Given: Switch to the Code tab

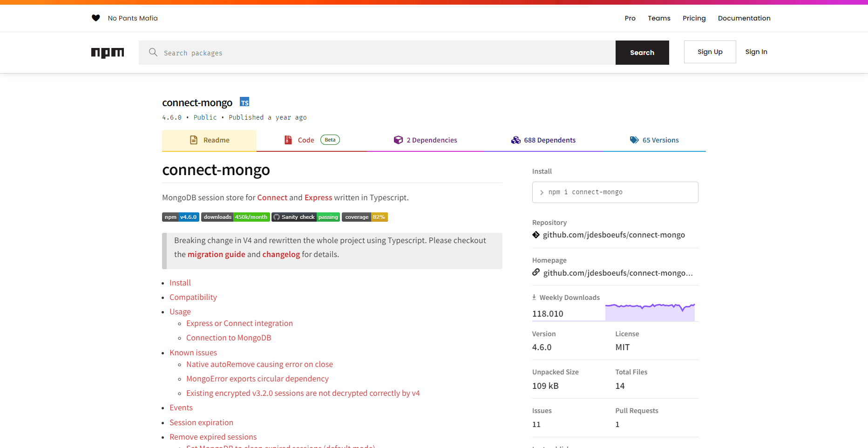Looking at the screenshot, I should click(x=312, y=140).
